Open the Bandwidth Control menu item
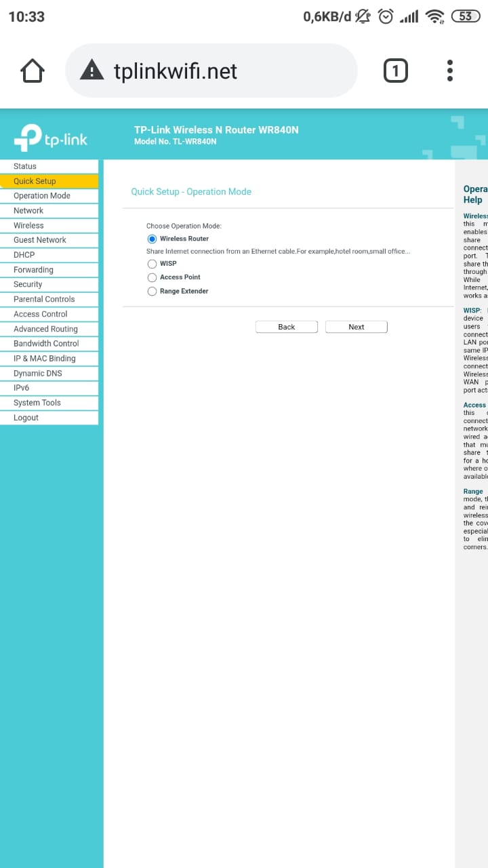 [49, 343]
